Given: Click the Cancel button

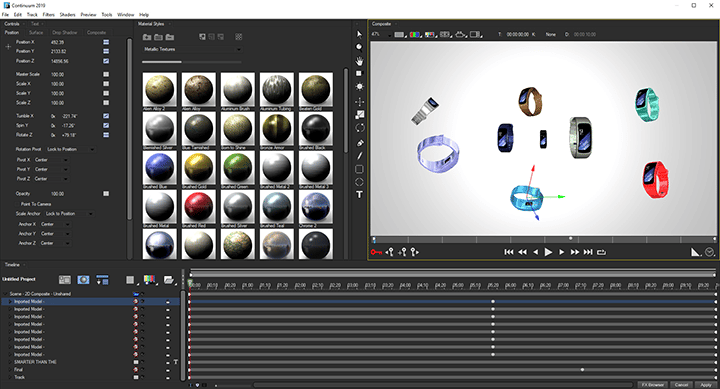Looking at the screenshot, I should click(681, 385).
